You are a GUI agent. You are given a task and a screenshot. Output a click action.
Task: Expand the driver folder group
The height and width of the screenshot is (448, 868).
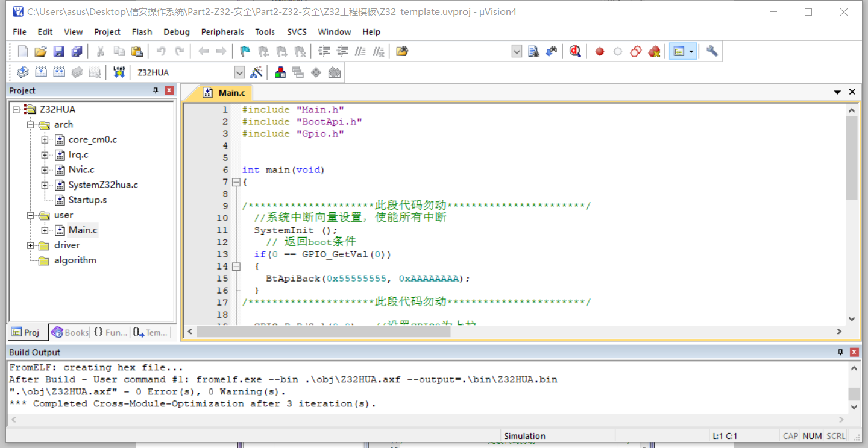coord(30,245)
